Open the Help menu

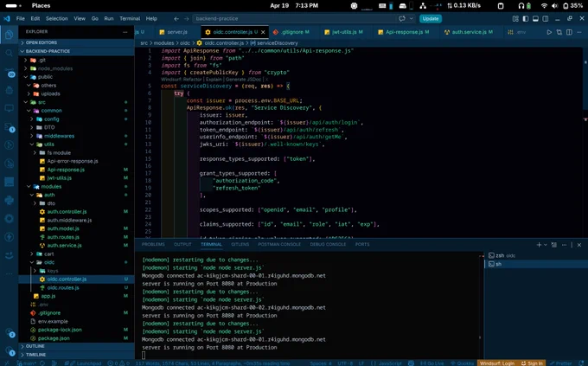click(x=151, y=18)
